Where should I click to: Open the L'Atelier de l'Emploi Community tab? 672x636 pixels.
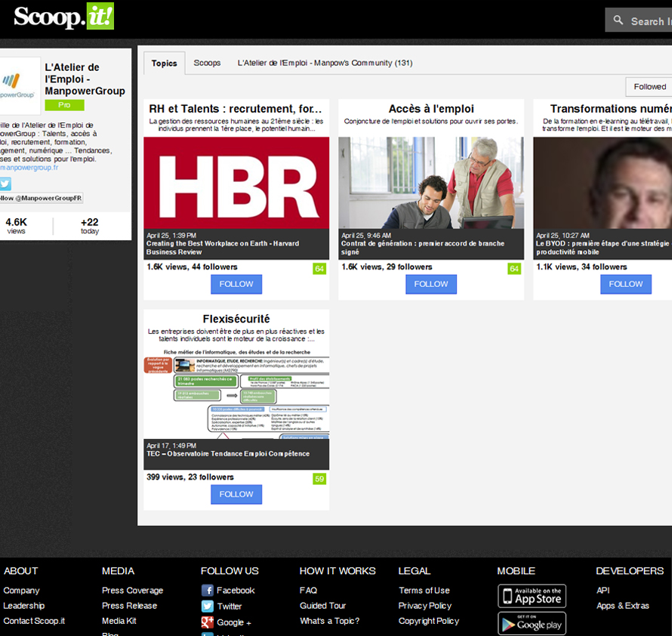pyautogui.click(x=325, y=63)
